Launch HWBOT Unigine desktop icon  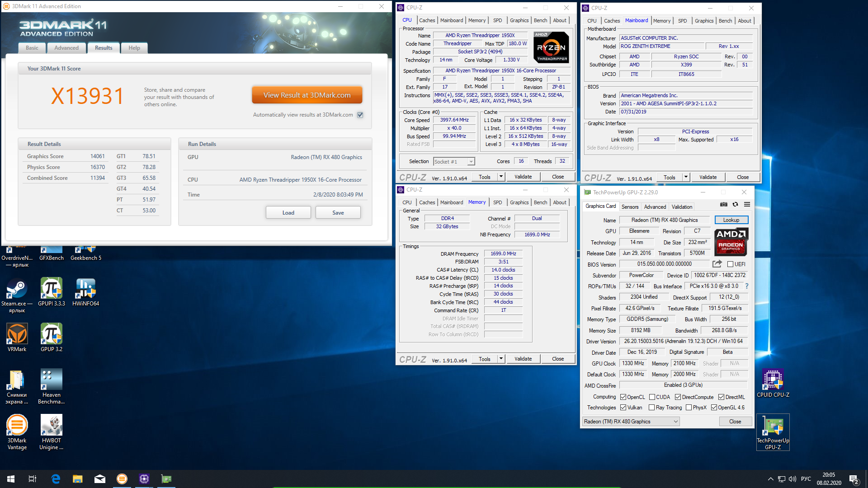tap(52, 432)
